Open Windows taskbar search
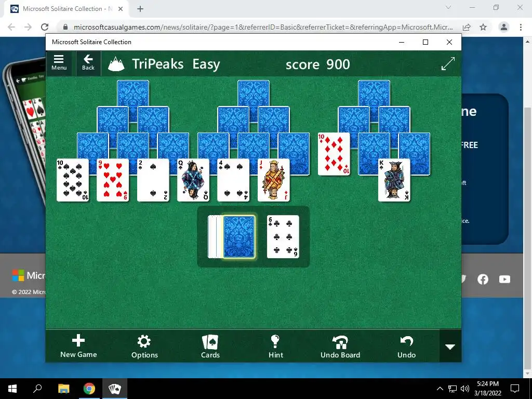The height and width of the screenshot is (399, 532). click(37, 389)
